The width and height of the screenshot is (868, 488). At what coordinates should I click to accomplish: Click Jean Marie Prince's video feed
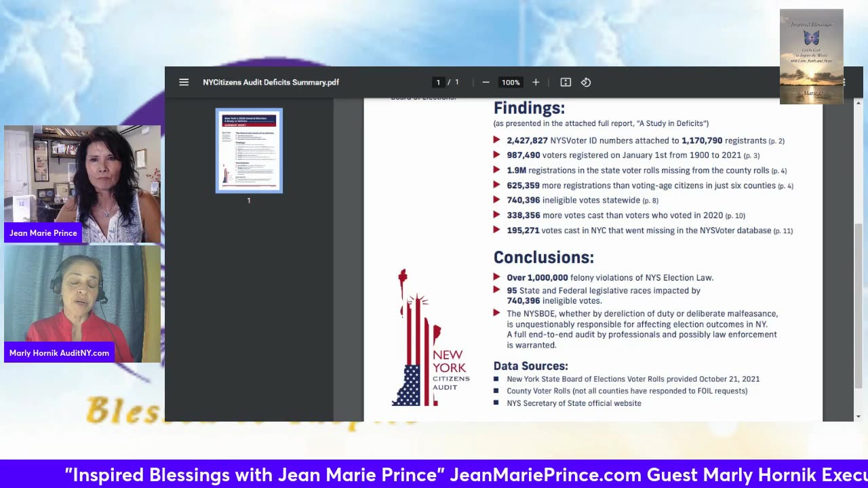83,184
